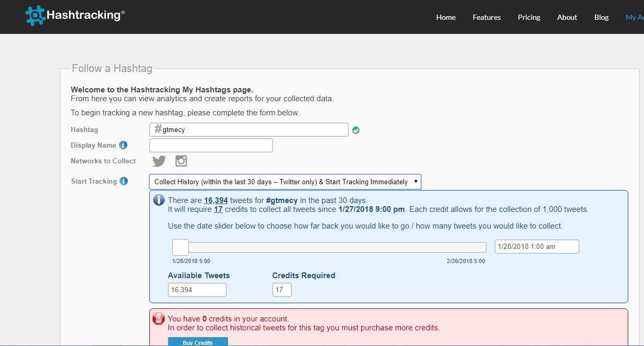644x346 pixels.
Task: Select the Credits Required field
Action: tap(282, 290)
